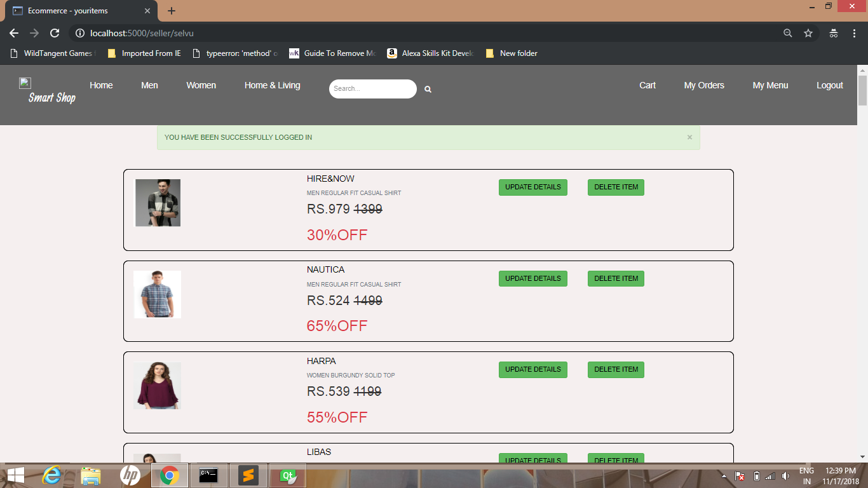View My Orders
The height and width of the screenshot is (488, 868).
click(704, 85)
